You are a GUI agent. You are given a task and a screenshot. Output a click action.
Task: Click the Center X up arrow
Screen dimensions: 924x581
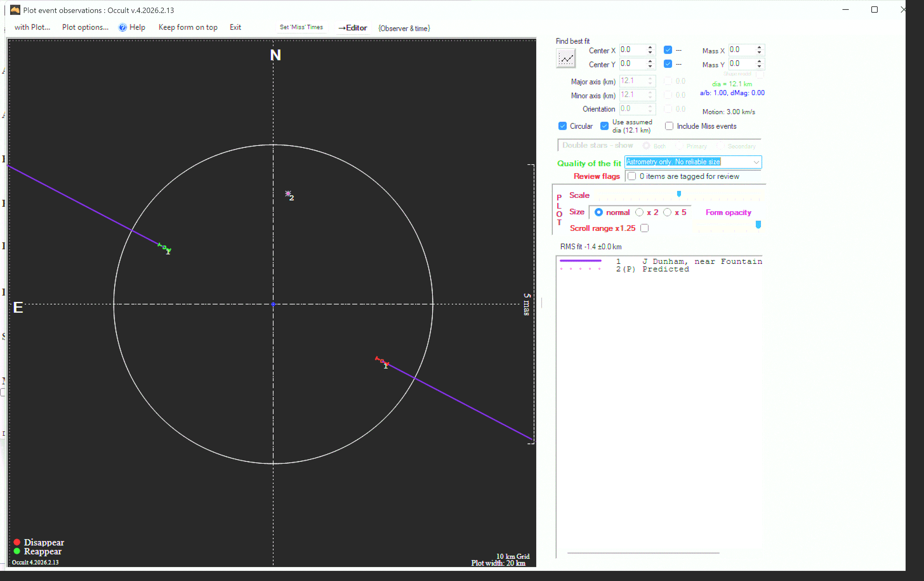(x=650, y=48)
